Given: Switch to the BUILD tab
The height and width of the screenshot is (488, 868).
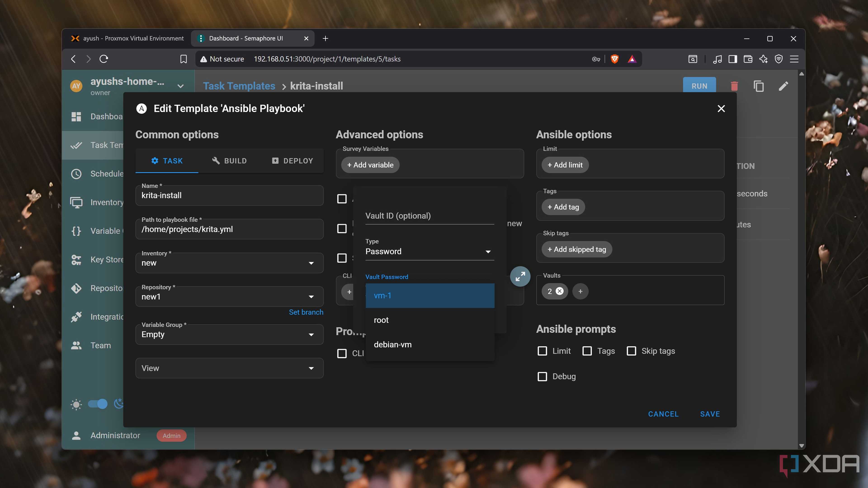Looking at the screenshot, I should 229,161.
